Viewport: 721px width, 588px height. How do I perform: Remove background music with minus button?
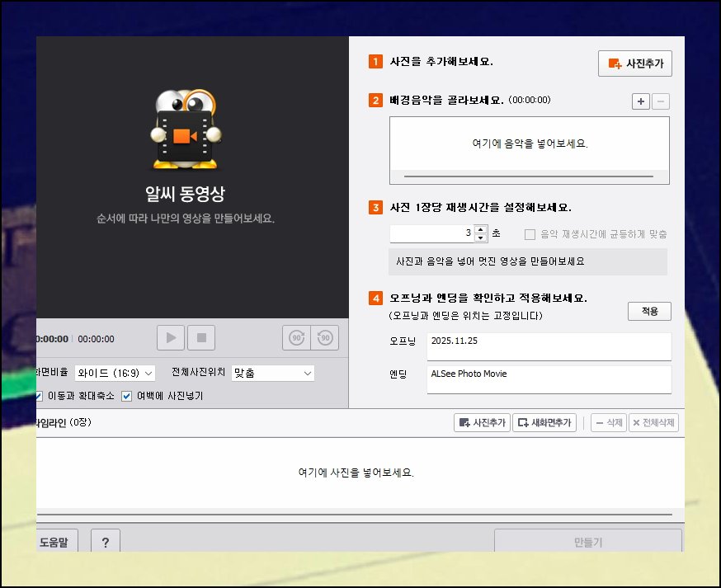(x=660, y=101)
